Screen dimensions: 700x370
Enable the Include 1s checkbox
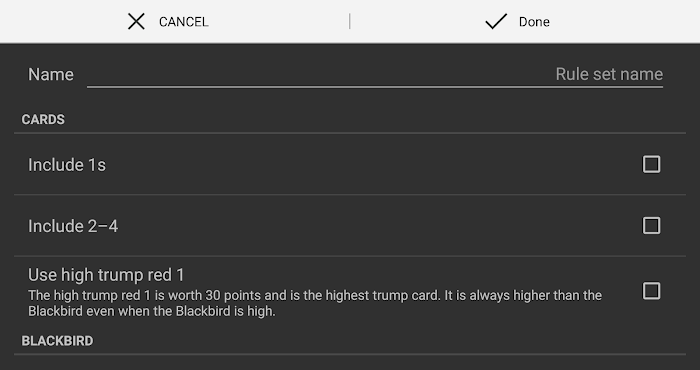tap(651, 164)
